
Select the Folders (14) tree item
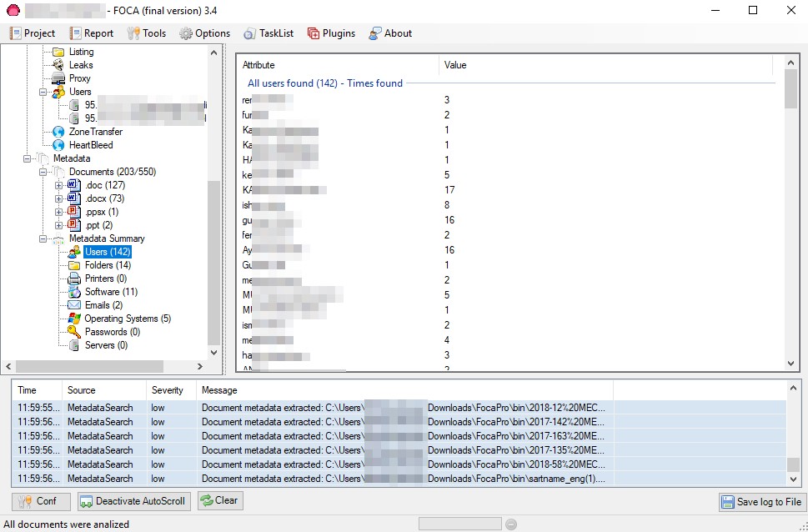(108, 265)
